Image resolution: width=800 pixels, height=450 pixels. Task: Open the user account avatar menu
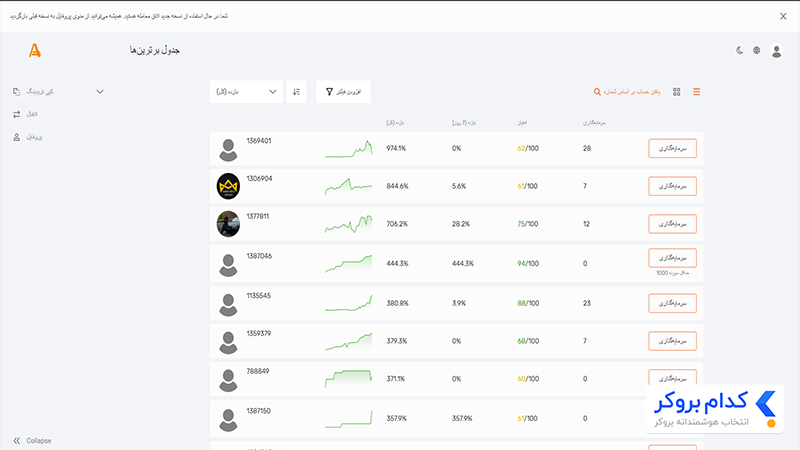pos(777,51)
